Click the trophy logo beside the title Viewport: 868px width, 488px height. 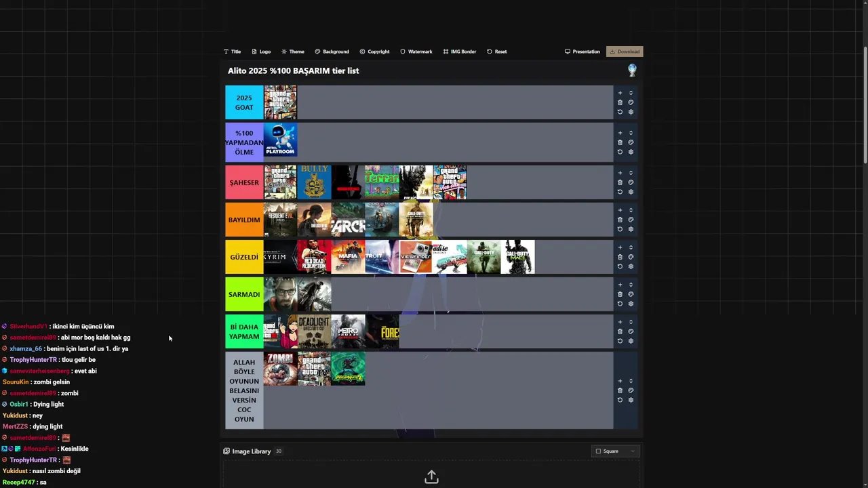point(632,70)
